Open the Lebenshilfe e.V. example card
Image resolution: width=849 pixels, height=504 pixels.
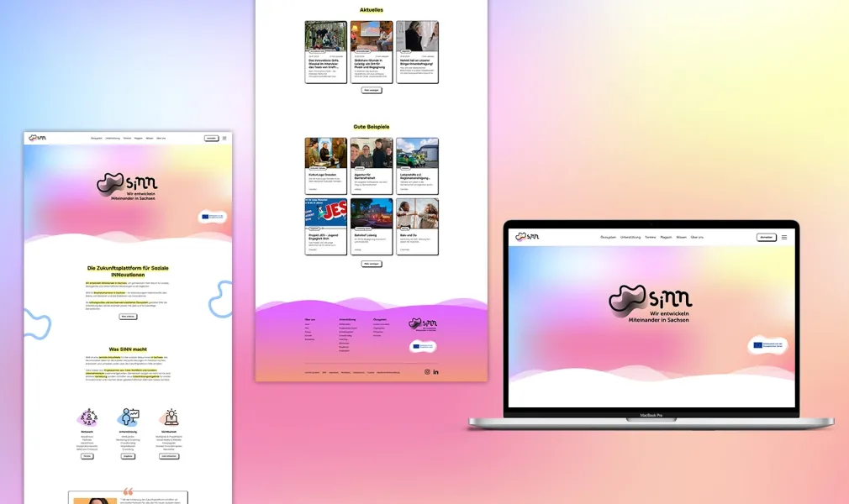click(x=417, y=165)
